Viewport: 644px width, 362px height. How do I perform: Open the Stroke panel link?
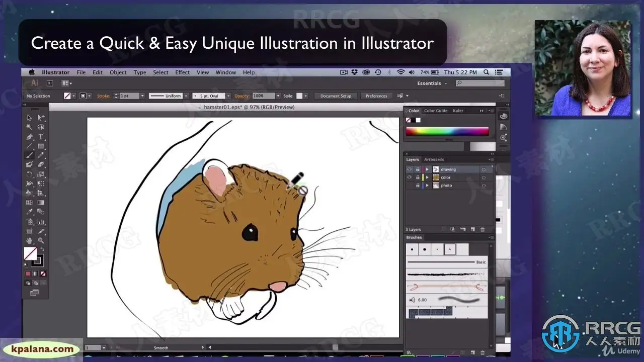click(104, 96)
